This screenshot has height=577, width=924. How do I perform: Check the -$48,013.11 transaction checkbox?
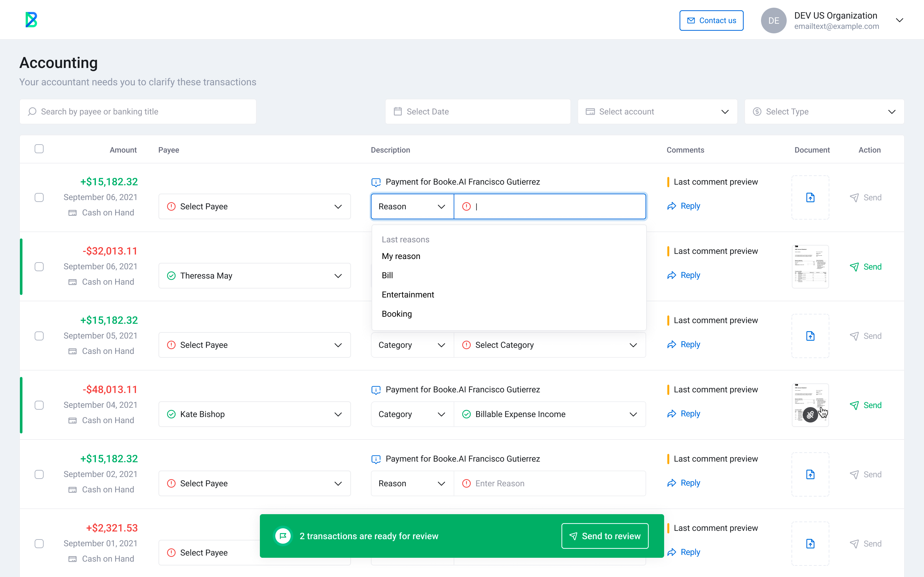tap(39, 405)
